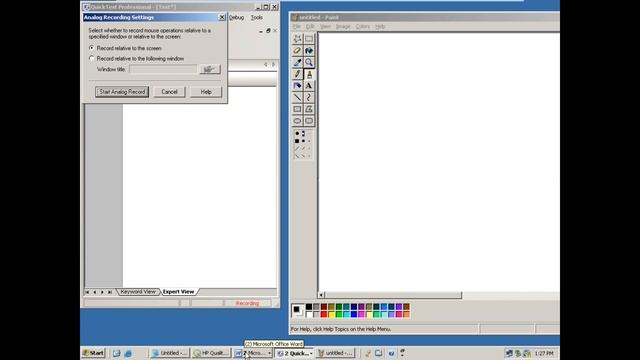Viewport: 640px width, 360px height.
Task: Choose the Rounded Rectangle tool in Paint
Action: click(x=309, y=121)
